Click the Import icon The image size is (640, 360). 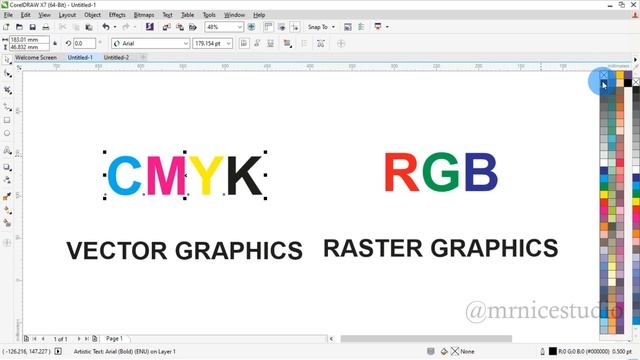coord(167,27)
